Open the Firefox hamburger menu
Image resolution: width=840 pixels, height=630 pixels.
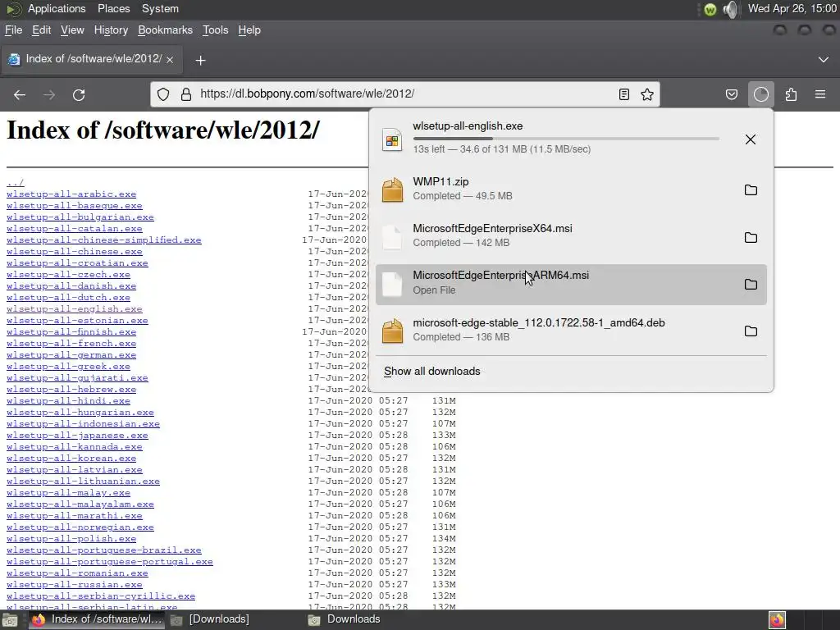tap(820, 95)
